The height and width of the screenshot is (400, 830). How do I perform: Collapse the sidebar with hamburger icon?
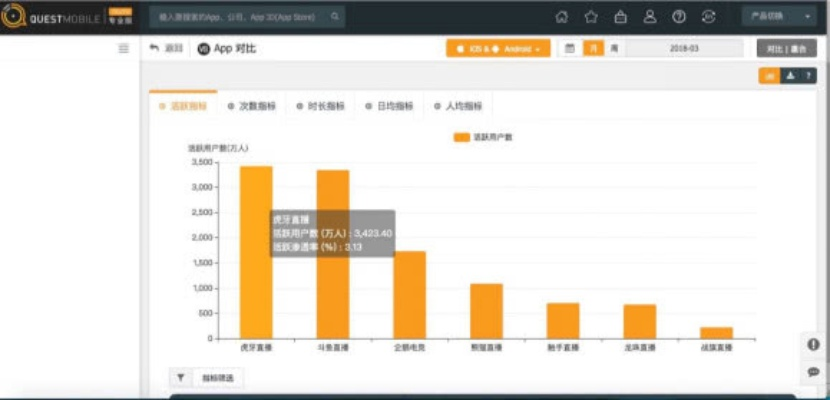(123, 48)
